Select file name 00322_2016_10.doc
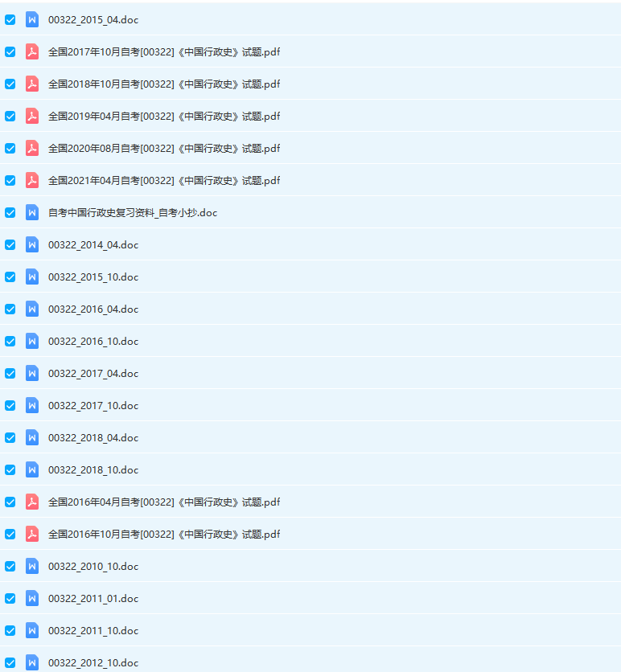This screenshot has height=672, width=621. [93, 341]
